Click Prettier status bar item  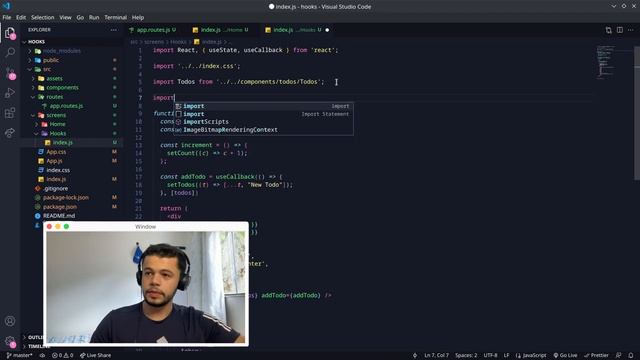point(596,356)
